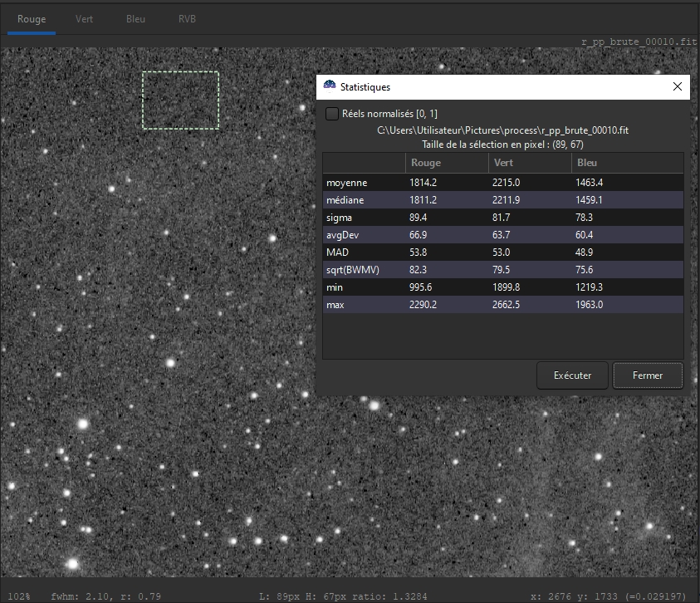Select the RVB composite tab
Image resolution: width=700 pixels, height=603 pixels.
pos(187,18)
